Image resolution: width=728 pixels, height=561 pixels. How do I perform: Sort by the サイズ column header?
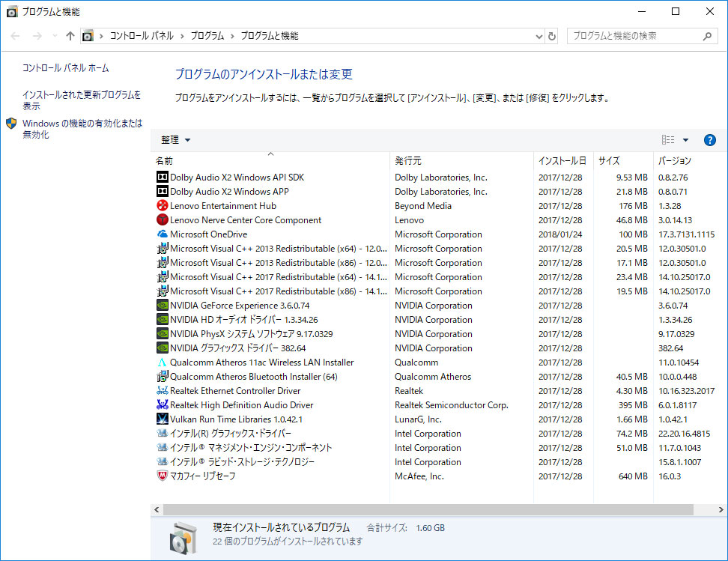[624, 161]
